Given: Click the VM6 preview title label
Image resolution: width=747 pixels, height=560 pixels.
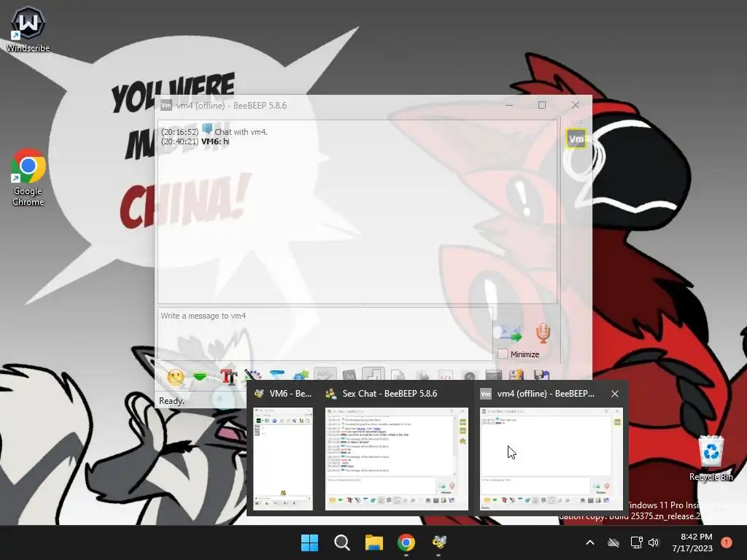Looking at the screenshot, I should [290, 394].
